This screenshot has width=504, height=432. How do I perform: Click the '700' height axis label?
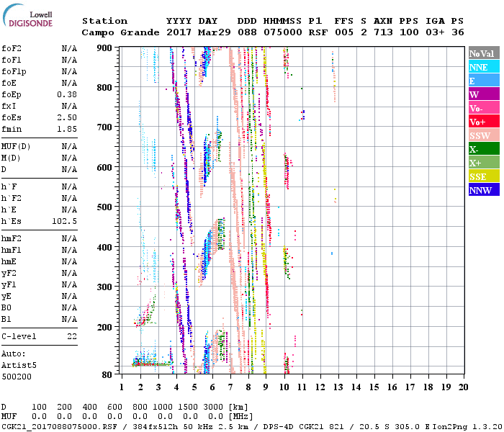[x=104, y=127]
